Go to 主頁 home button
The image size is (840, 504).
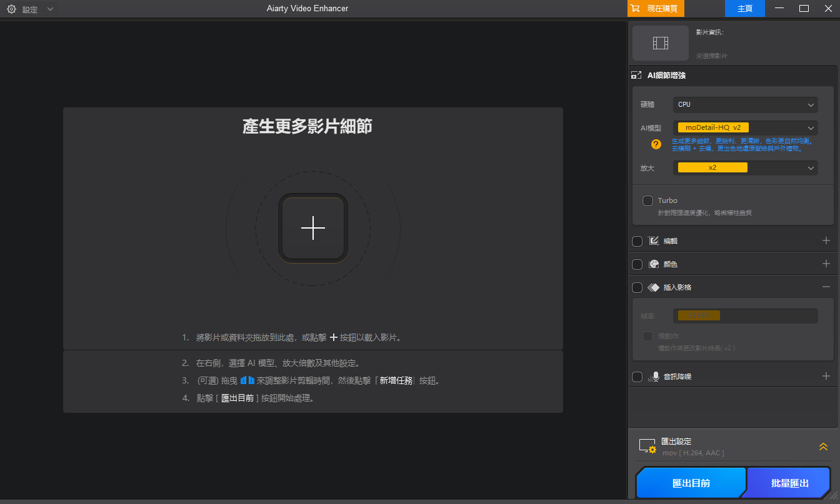[x=745, y=9]
